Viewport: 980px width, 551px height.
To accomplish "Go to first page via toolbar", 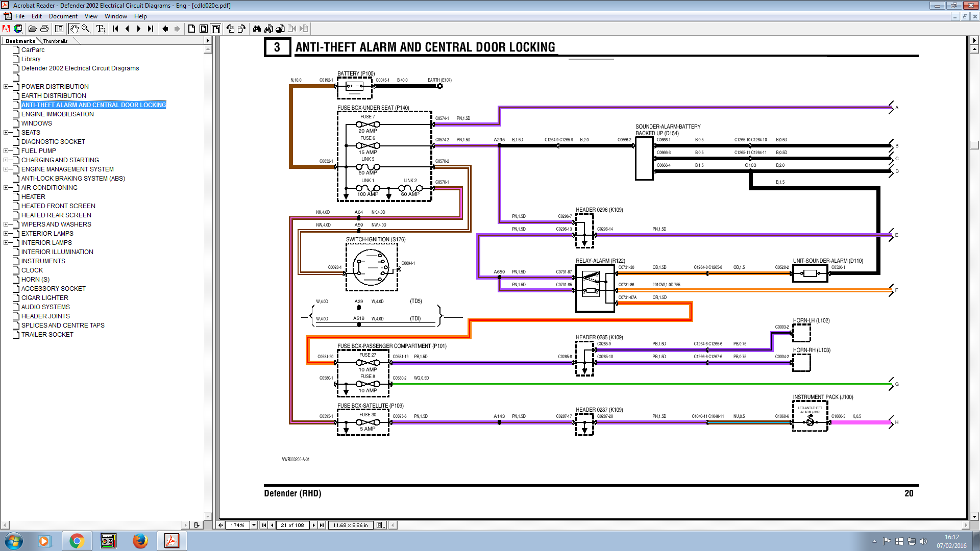I will point(115,29).
